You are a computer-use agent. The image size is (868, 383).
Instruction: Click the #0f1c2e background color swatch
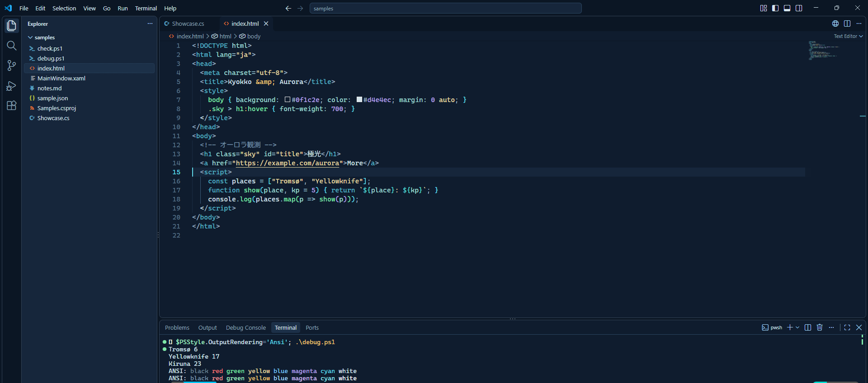coord(288,99)
